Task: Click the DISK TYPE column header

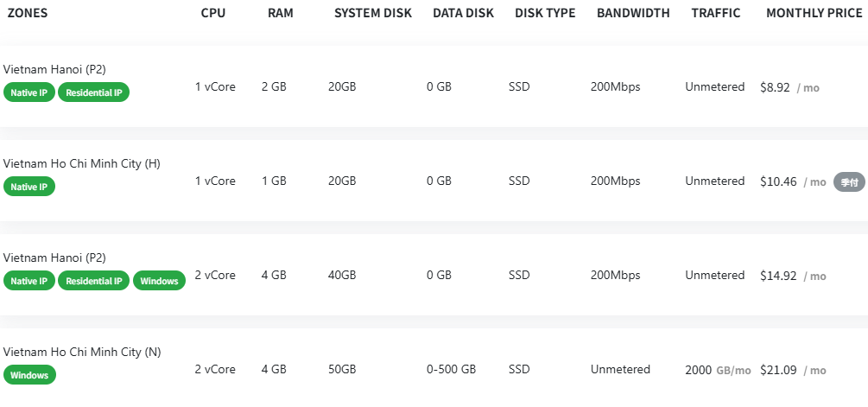Action: 545,14
